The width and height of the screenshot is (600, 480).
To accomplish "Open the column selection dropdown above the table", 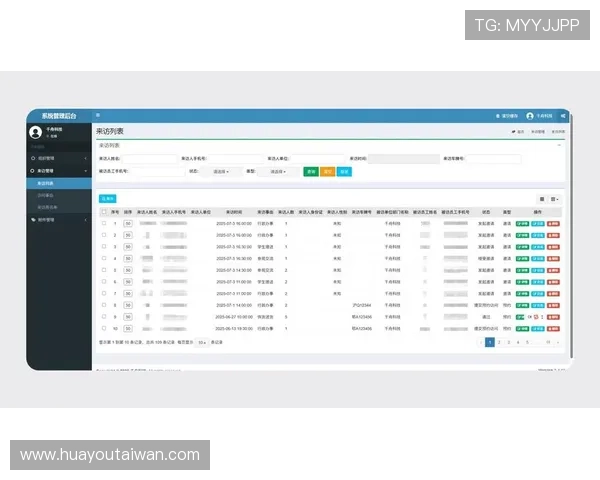I will (555, 199).
